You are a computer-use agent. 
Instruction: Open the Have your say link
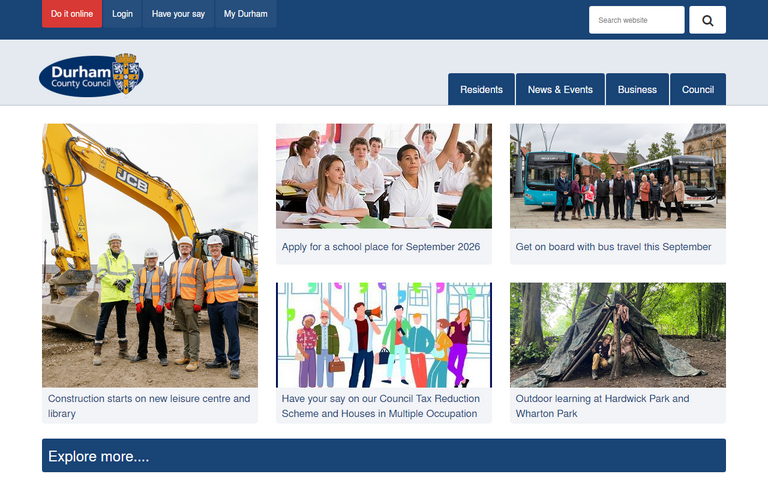point(178,14)
